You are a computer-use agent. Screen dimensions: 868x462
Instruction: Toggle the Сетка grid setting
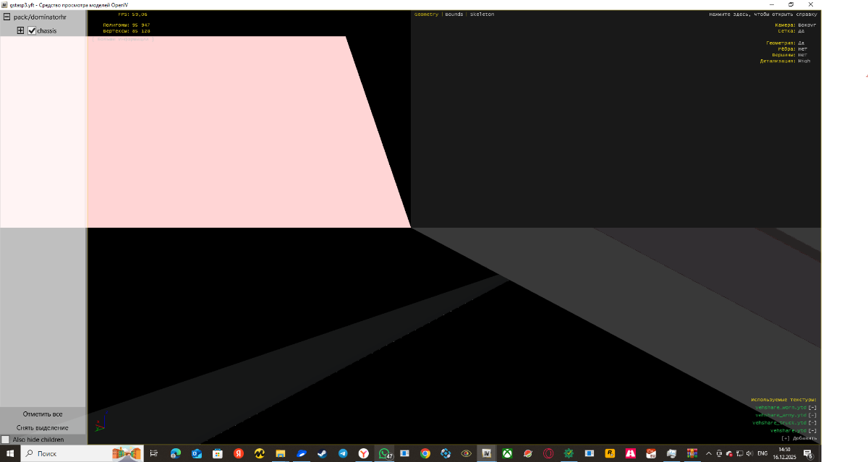coord(801,31)
